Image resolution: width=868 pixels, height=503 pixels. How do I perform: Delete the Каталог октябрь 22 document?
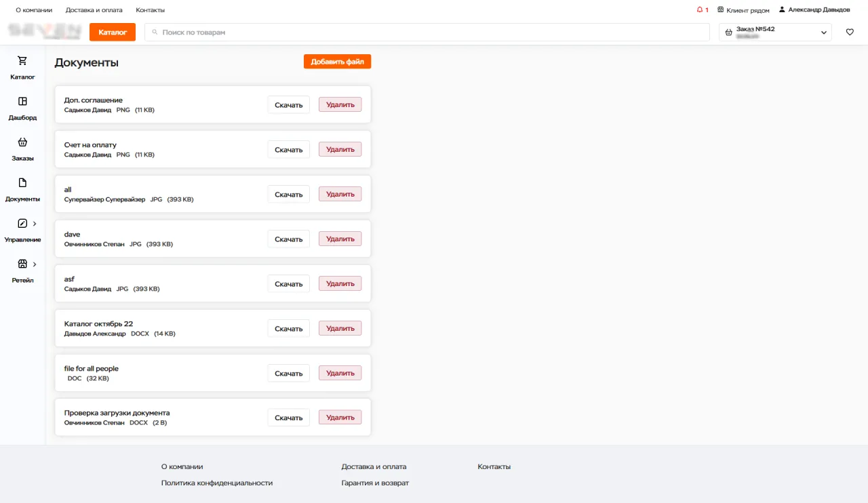coord(340,329)
